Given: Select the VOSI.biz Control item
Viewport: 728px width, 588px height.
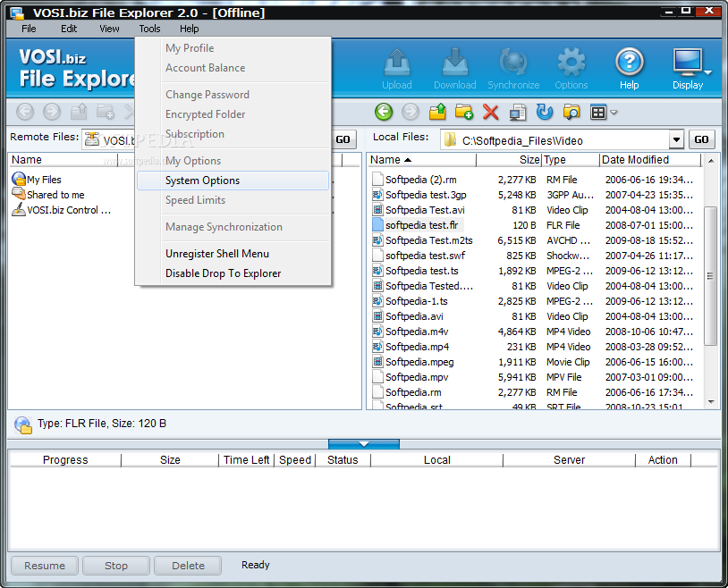Looking at the screenshot, I should 62,210.
